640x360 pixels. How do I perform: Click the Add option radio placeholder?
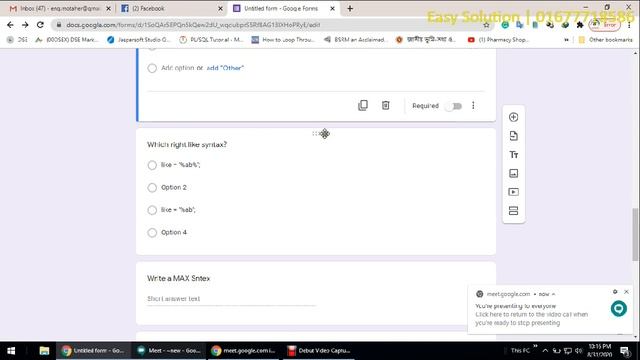[152, 68]
